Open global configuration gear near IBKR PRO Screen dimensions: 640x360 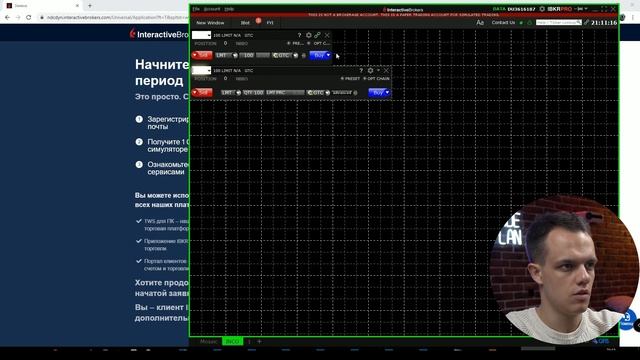coord(542,9)
